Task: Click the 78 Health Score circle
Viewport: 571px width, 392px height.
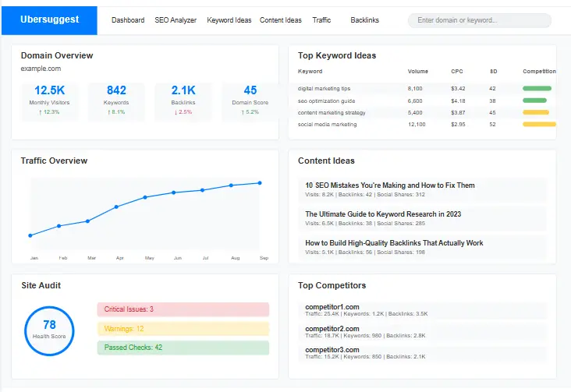Action: (49, 331)
